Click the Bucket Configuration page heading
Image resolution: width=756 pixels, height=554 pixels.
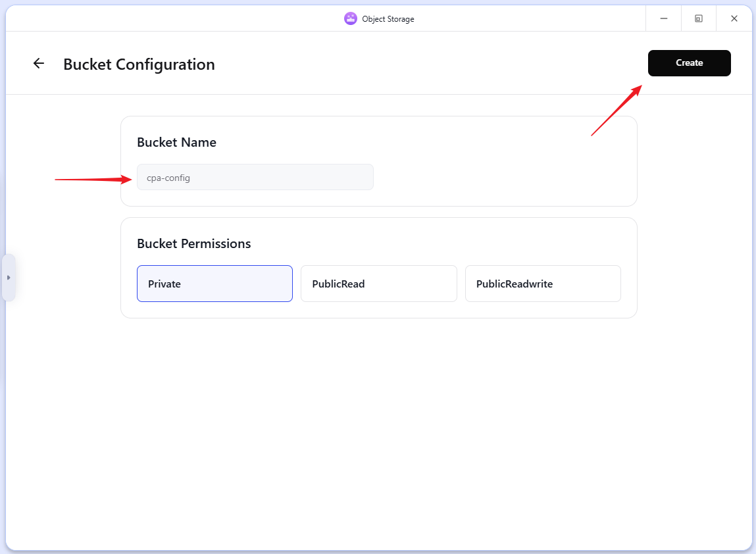point(139,64)
